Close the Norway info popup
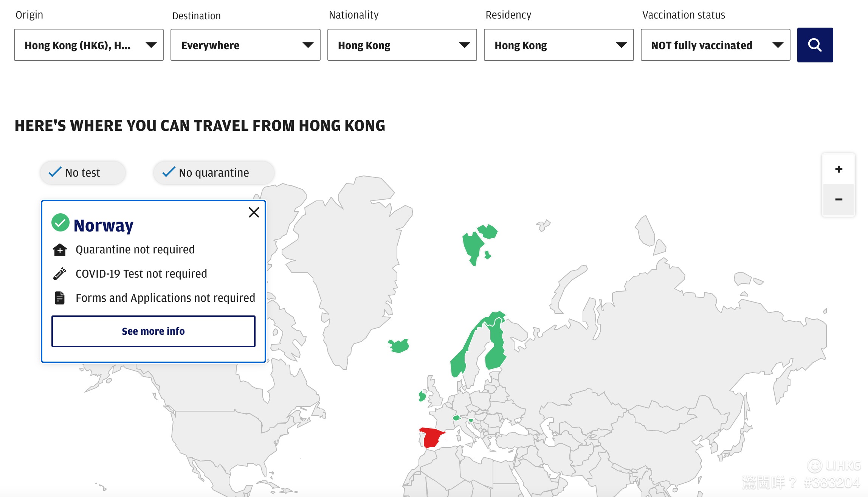 (254, 212)
